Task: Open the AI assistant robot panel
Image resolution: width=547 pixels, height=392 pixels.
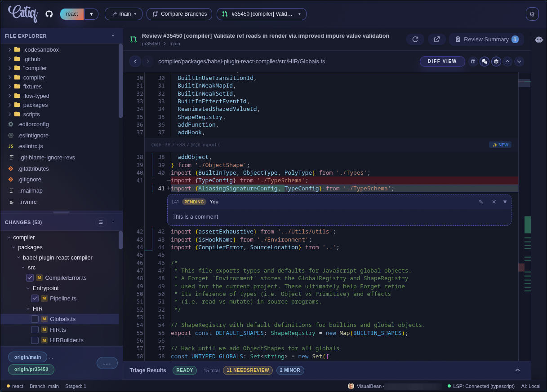Action: click(538, 39)
